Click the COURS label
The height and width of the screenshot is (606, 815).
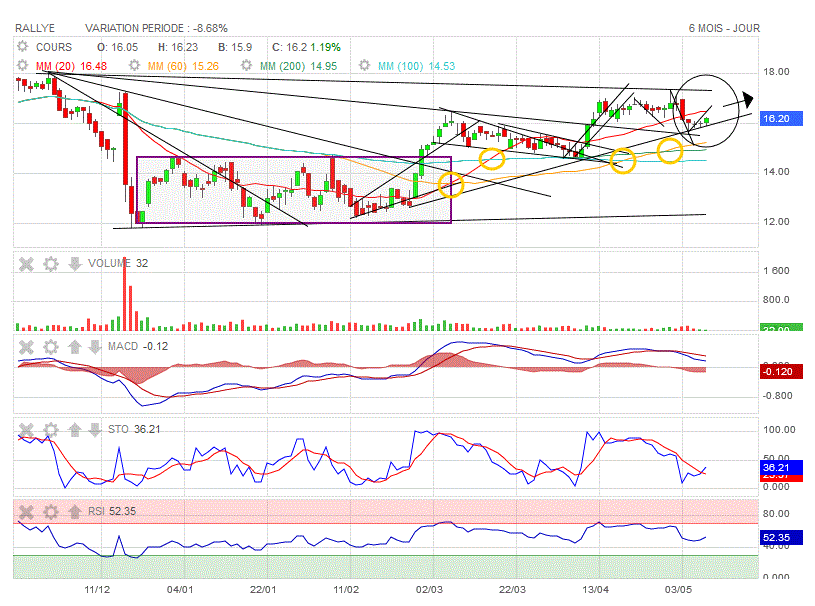54,47
